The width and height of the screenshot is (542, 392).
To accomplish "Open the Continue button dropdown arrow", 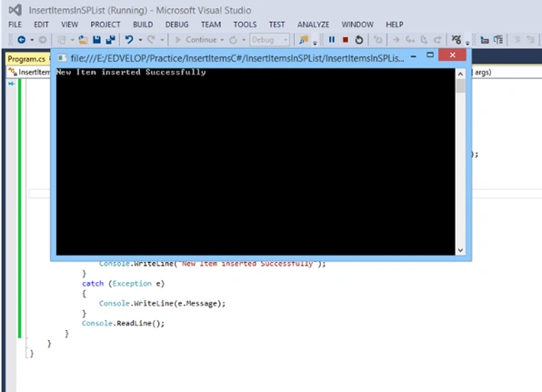I will click(x=222, y=40).
